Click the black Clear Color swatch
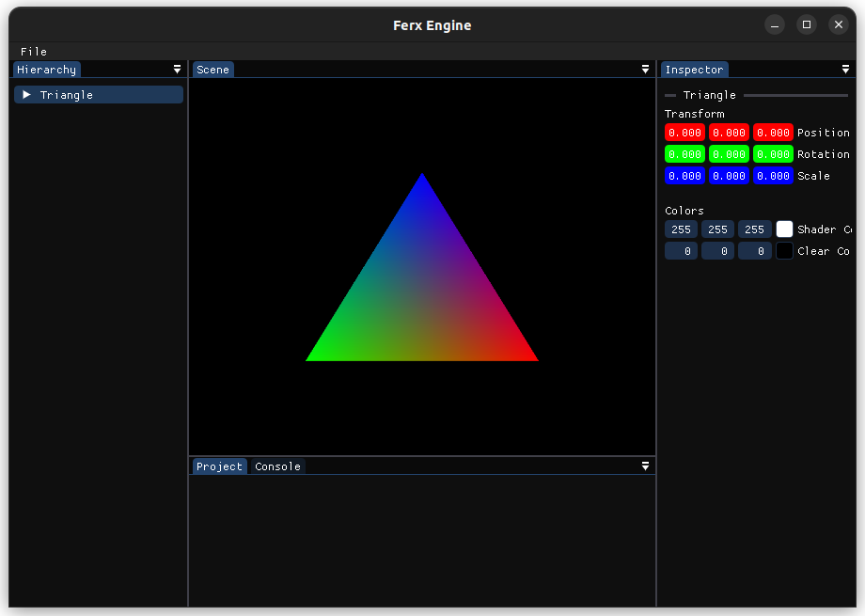 (x=784, y=251)
